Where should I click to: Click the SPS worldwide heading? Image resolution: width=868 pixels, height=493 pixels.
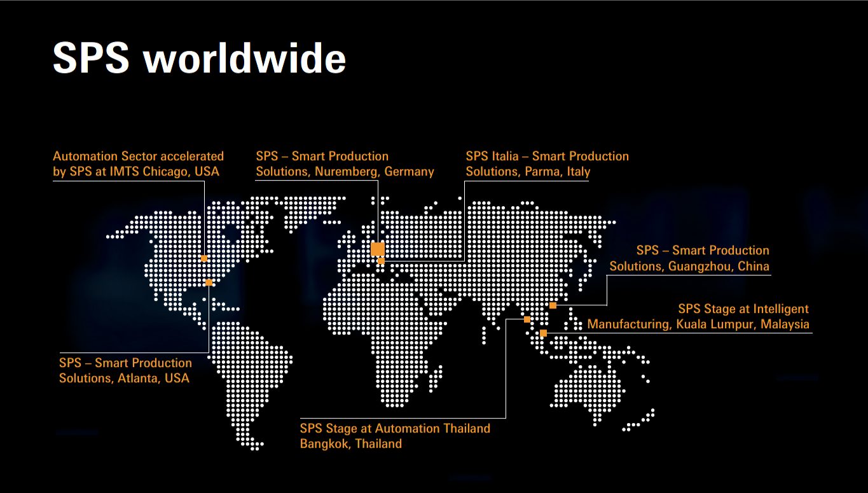tap(199, 59)
